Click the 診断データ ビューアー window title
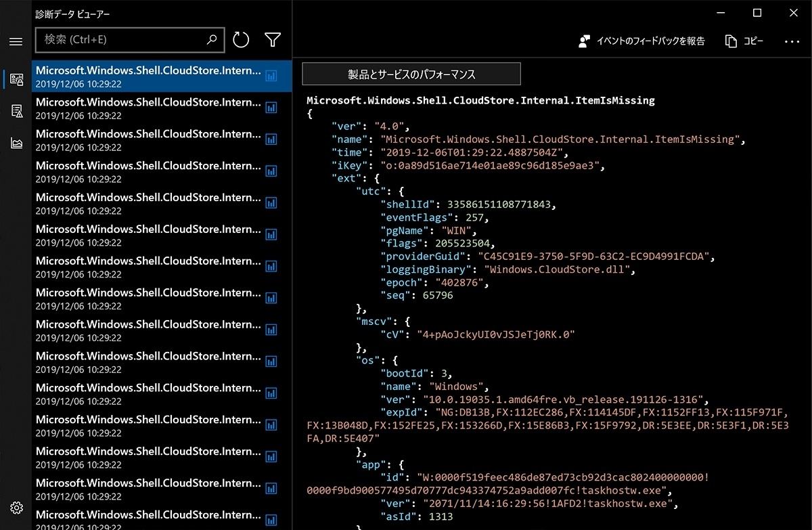 [x=72, y=14]
